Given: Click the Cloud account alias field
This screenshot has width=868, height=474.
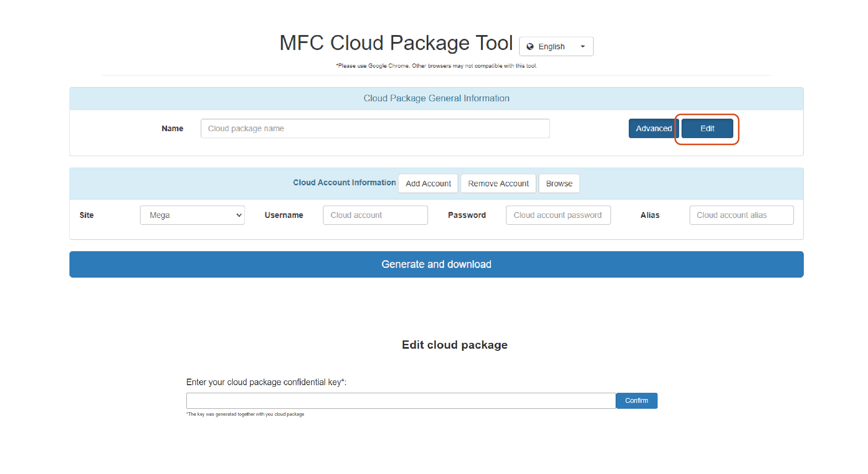Looking at the screenshot, I should [742, 215].
